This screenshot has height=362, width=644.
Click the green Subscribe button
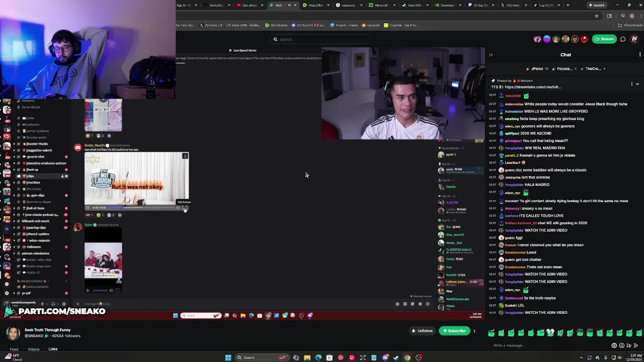click(454, 331)
